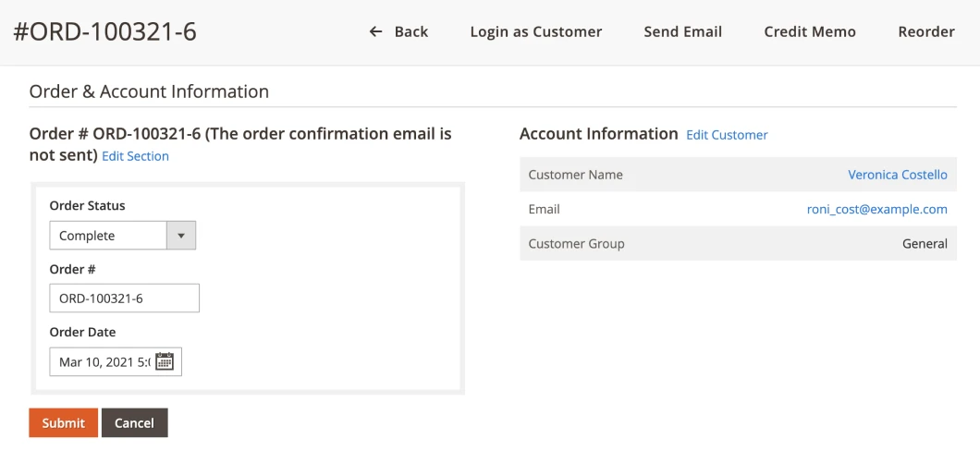
Task: Click the left arrow icon beside Back
Action: click(x=375, y=31)
